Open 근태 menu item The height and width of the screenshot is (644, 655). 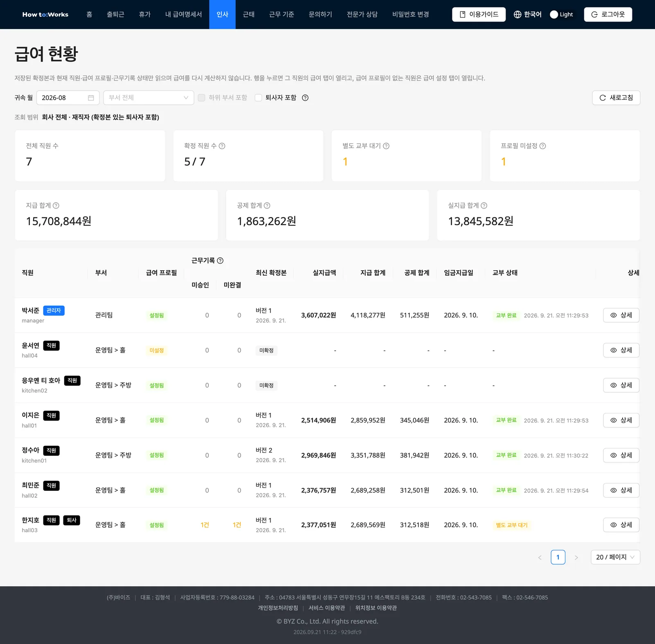click(x=248, y=14)
